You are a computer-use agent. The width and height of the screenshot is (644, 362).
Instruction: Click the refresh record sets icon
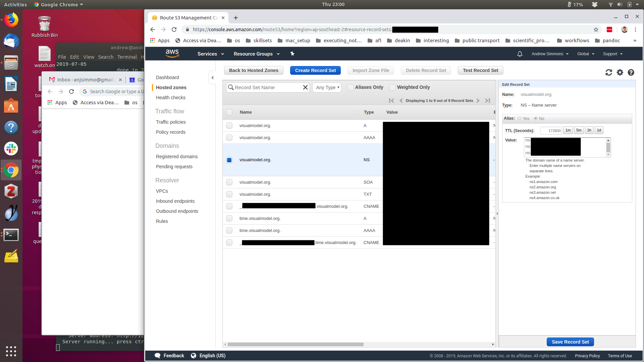tap(608, 72)
